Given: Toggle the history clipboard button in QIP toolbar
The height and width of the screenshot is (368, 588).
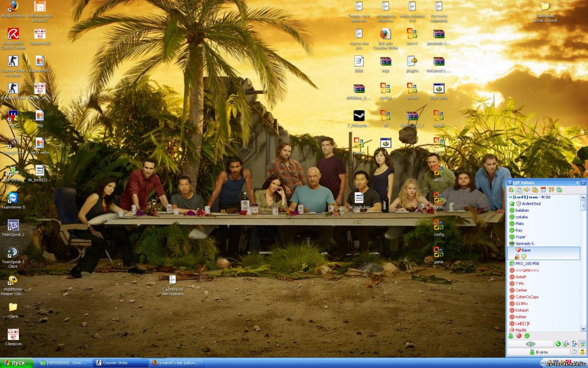Looking at the screenshot, I should (x=519, y=190).
